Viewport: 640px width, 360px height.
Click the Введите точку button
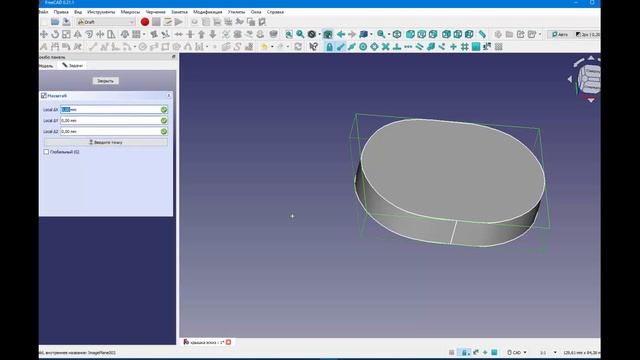[106, 142]
